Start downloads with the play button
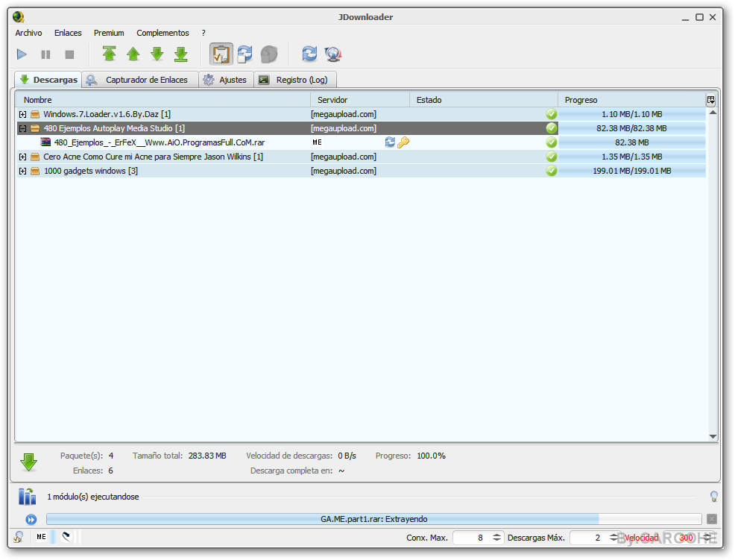 [x=22, y=54]
